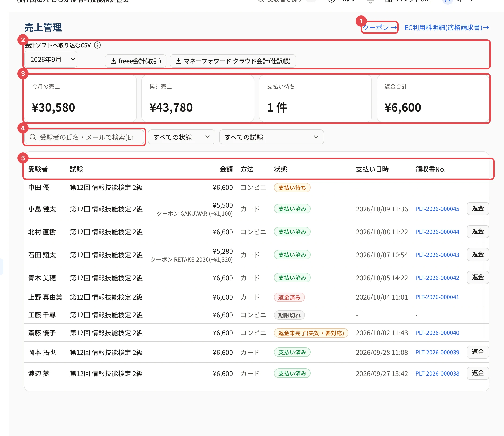504x436 pixels.
Task: Click the 支払い日時 column header
Action: tap(372, 169)
